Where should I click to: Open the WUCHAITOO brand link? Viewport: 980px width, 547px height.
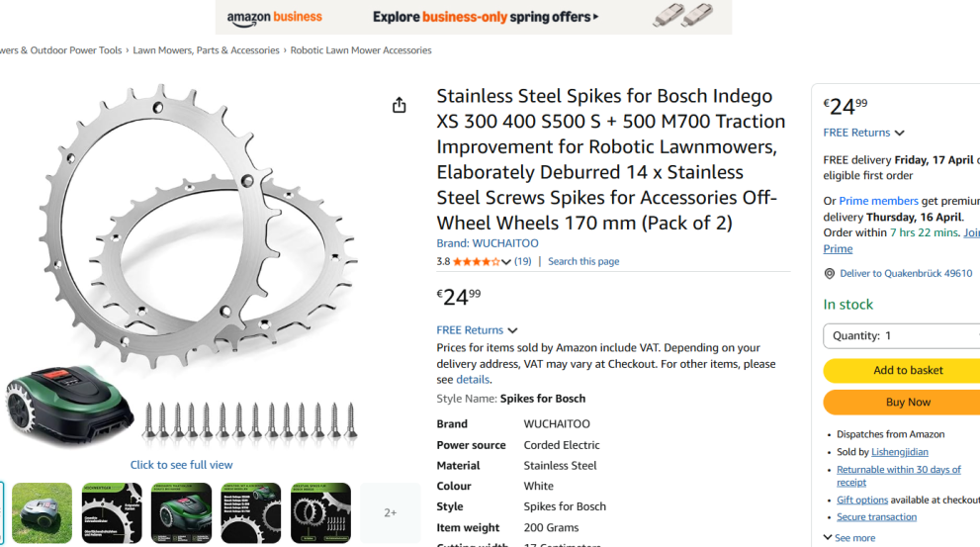[488, 243]
